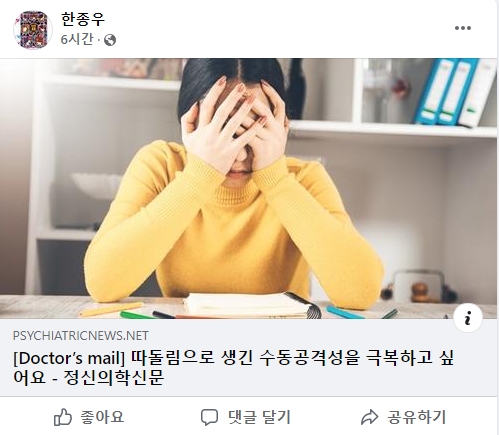Screen dimensions: 499x435
Task: Select the 댓글 달기 label
Action: tap(259, 417)
